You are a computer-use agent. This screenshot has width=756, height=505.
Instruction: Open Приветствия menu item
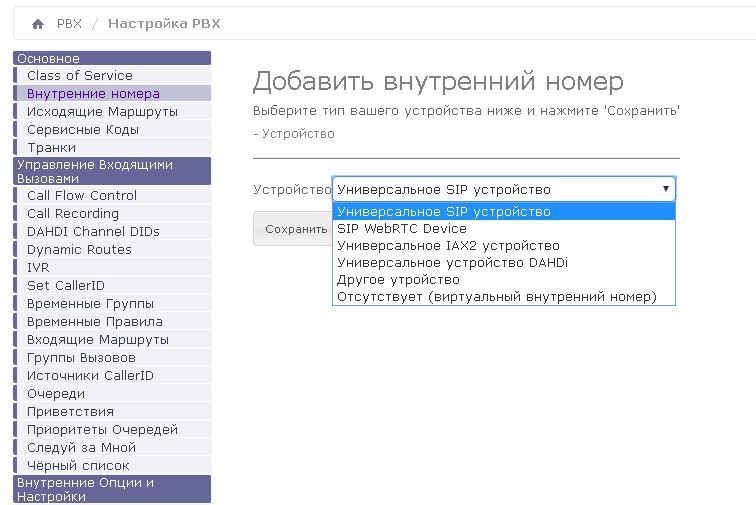[112, 411]
